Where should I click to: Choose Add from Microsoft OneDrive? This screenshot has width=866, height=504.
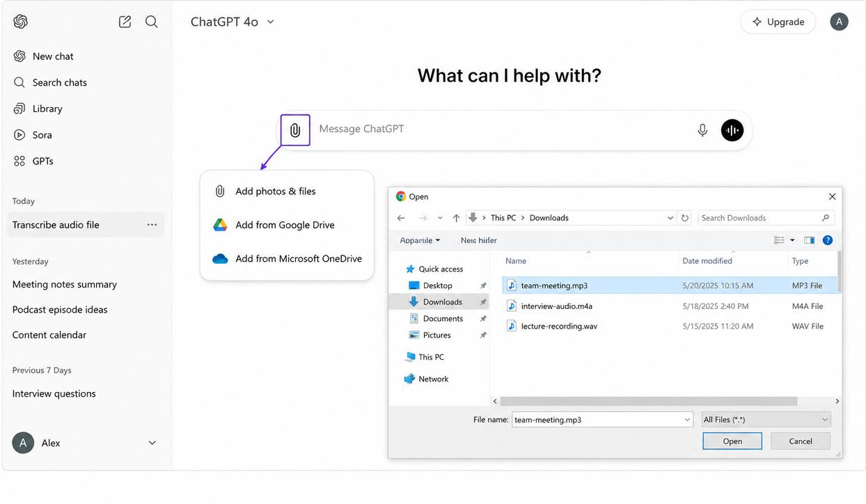point(287,258)
